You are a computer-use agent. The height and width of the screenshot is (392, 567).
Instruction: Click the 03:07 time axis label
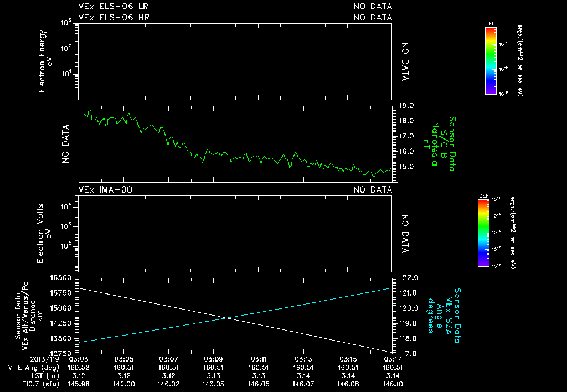pyautogui.click(x=168, y=359)
